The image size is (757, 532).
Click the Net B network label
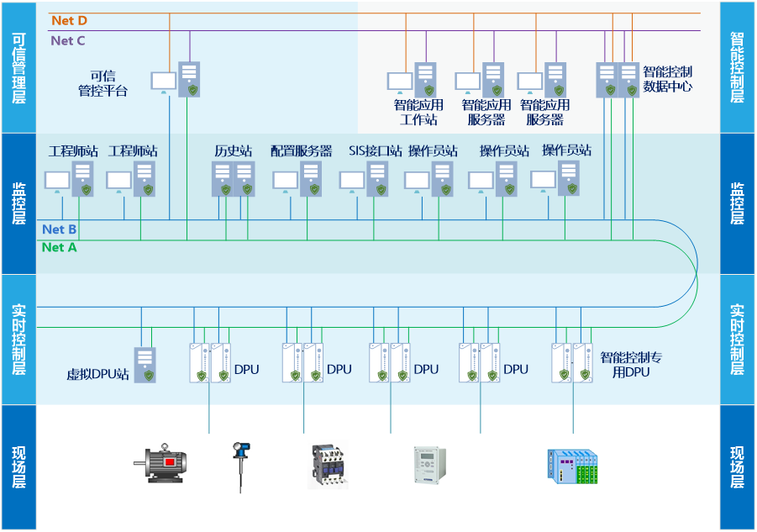coord(60,229)
